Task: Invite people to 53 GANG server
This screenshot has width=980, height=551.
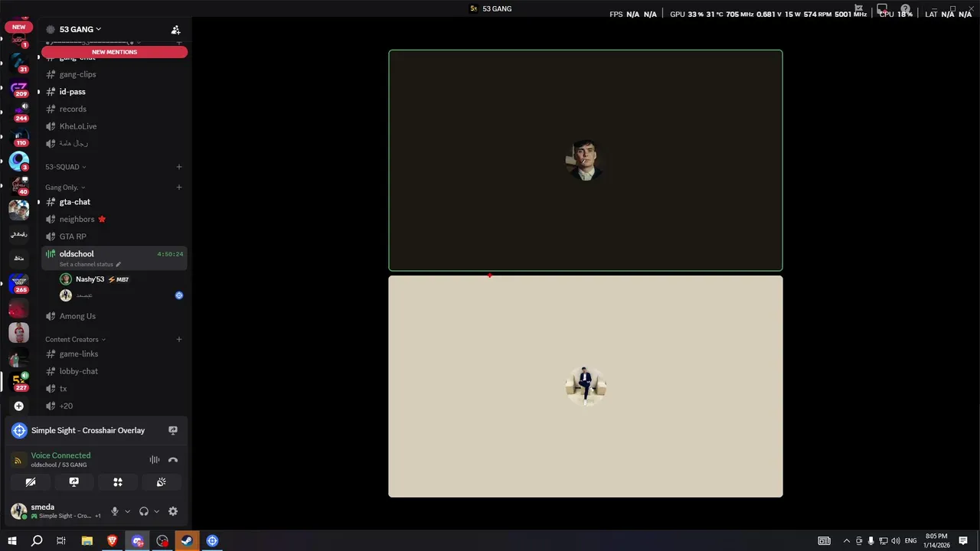Action: coord(175,30)
